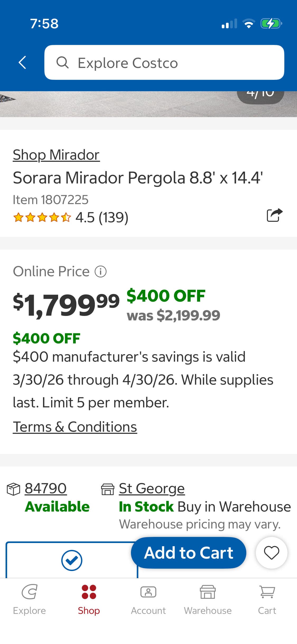Tap the back arrow icon
This screenshot has height=644, width=297.
(x=22, y=63)
